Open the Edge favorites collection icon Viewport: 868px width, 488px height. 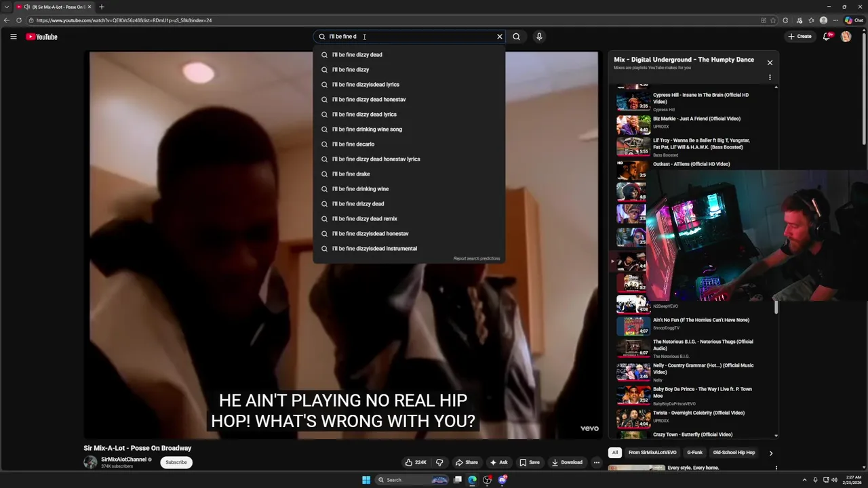[x=812, y=20]
